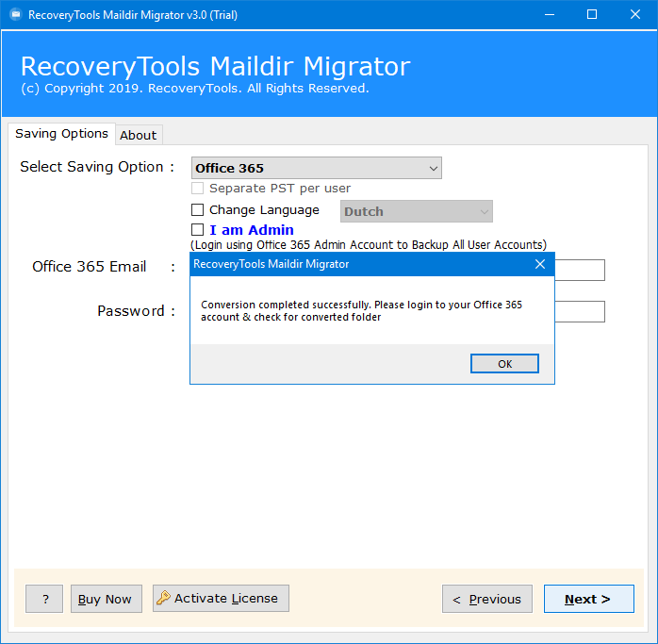This screenshot has height=644, width=658.
Task: Click the question mark help button
Action: pos(44,599)
